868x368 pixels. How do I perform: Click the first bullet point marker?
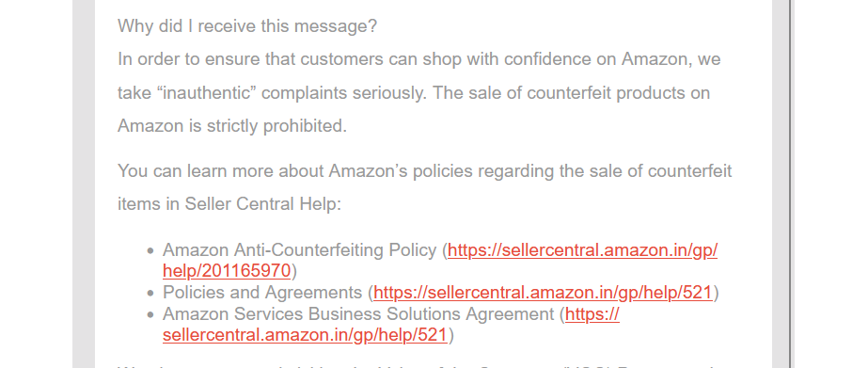150,251
